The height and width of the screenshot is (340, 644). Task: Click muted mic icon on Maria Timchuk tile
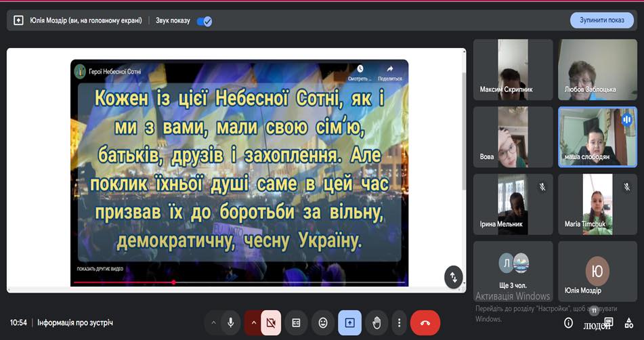(627, 187)
